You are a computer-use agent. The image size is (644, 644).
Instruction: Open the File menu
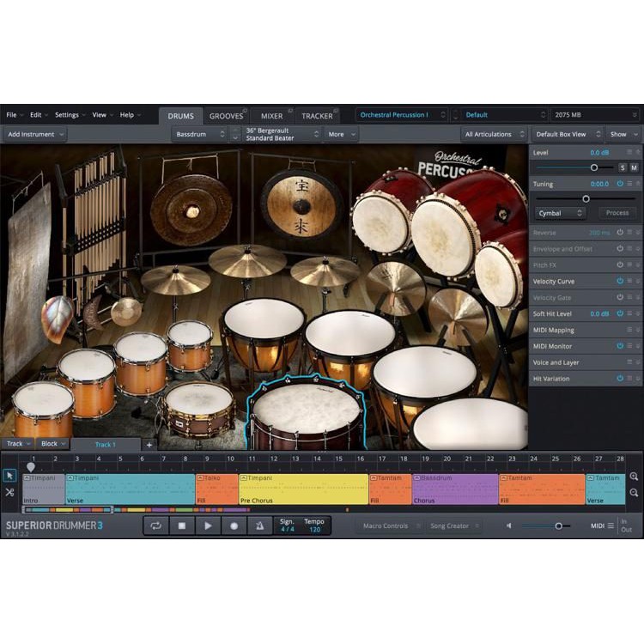pyautogui.click(x=15, y=115)
